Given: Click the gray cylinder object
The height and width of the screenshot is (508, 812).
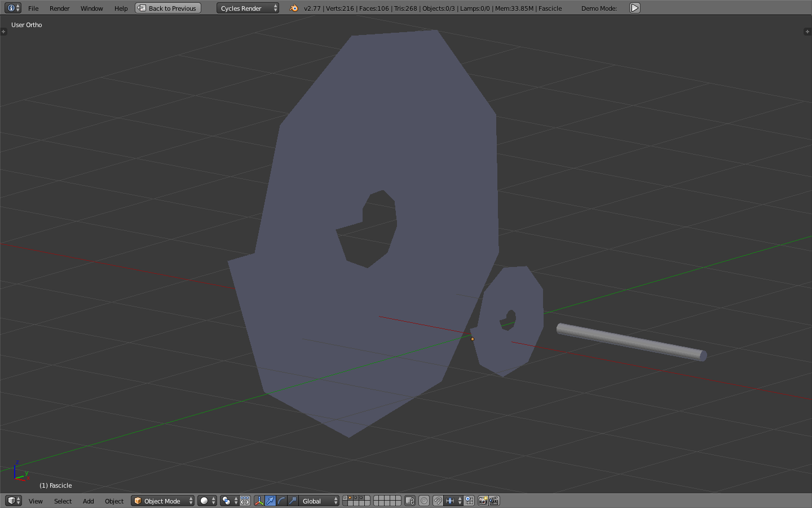Looking at the screenshot, I should tap(632, 341).
